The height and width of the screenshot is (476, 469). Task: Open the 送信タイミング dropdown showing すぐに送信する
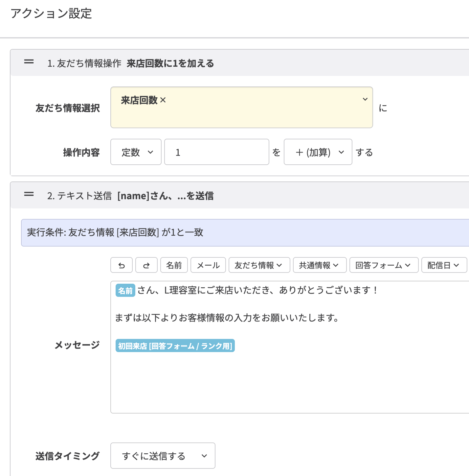pos(163,456)
